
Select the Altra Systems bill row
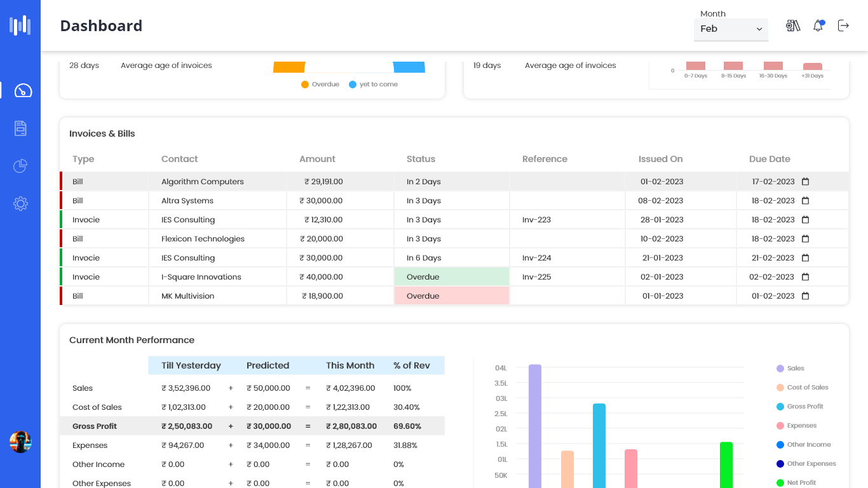coord(187,201)
